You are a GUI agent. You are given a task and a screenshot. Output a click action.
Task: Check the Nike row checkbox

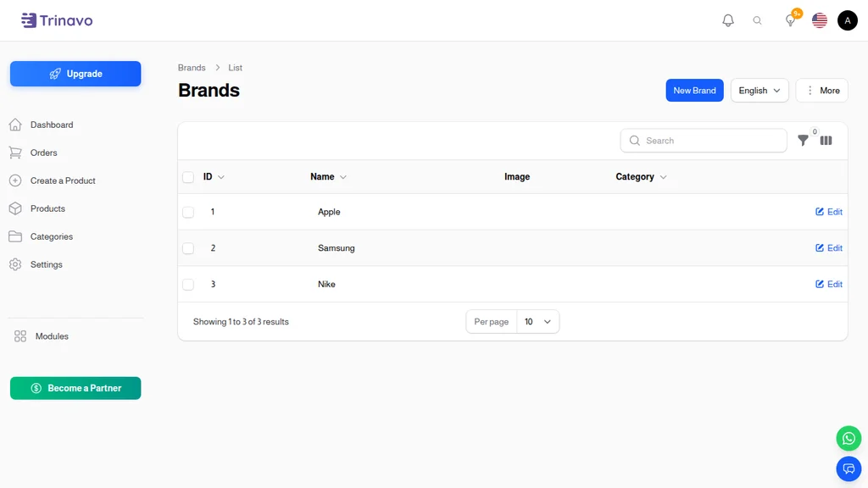[188, 284]
